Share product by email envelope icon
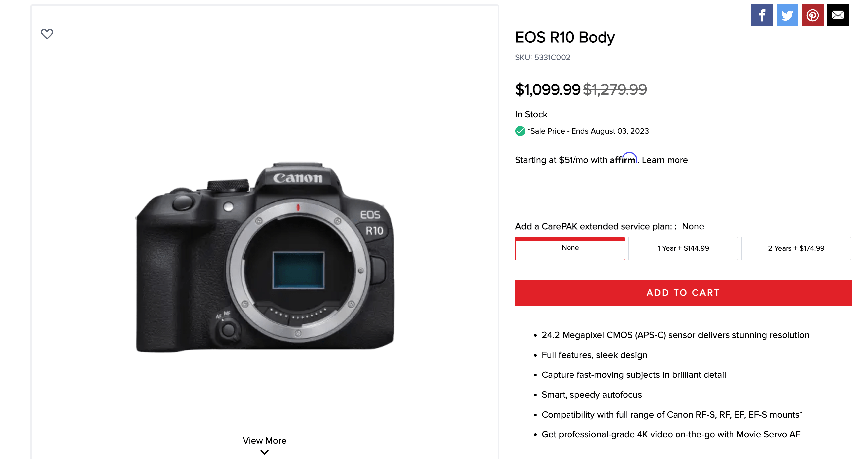This screenshot has height=459, width=868. (x=837, y=15)
